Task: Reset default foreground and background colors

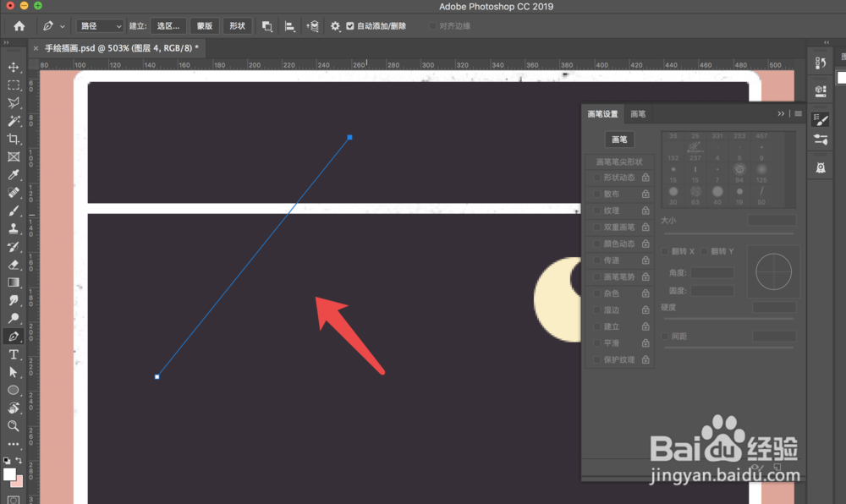Action: (7, 461)
